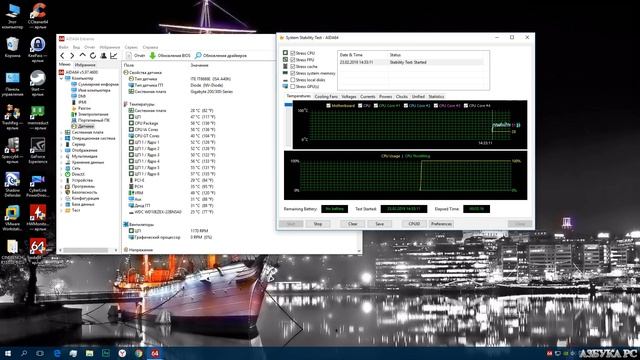
Task: Uncheck Stress CPU checkbox
Action: 292,53
